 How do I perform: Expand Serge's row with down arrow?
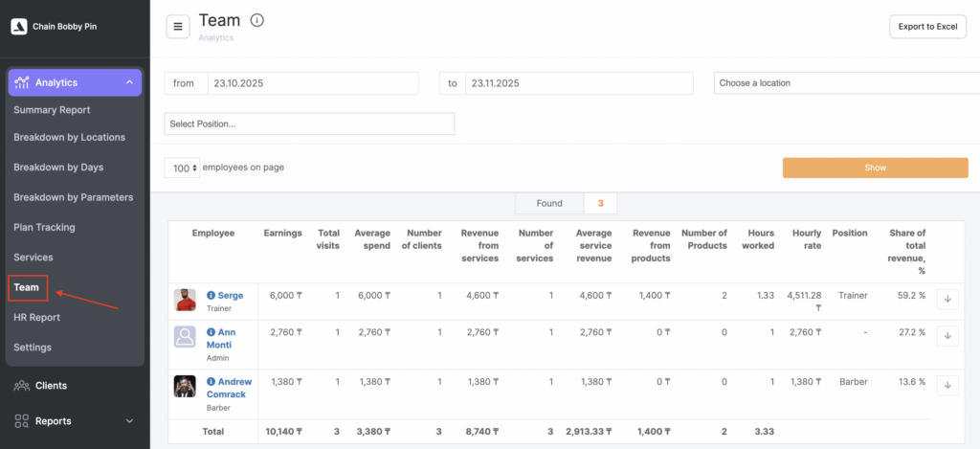click(946, 300)
